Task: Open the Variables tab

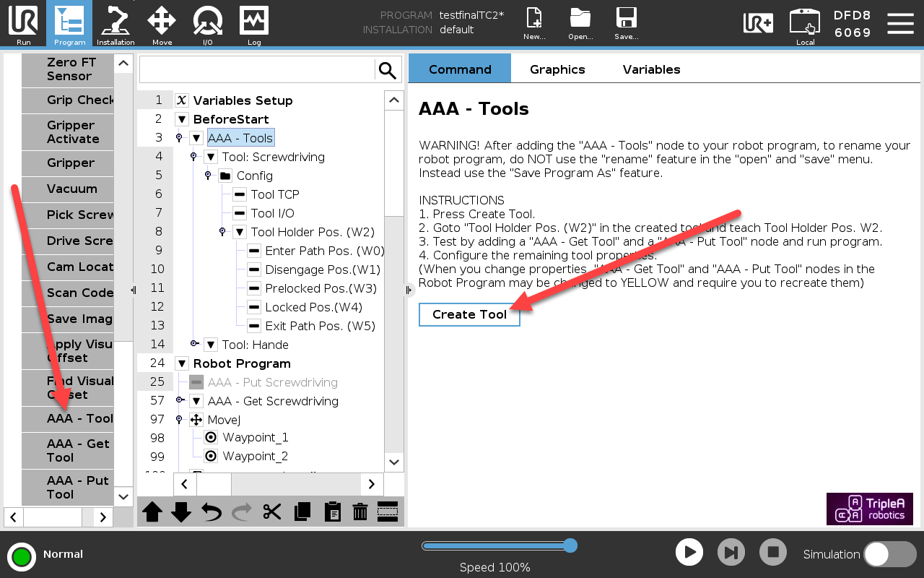Action: 652,69
